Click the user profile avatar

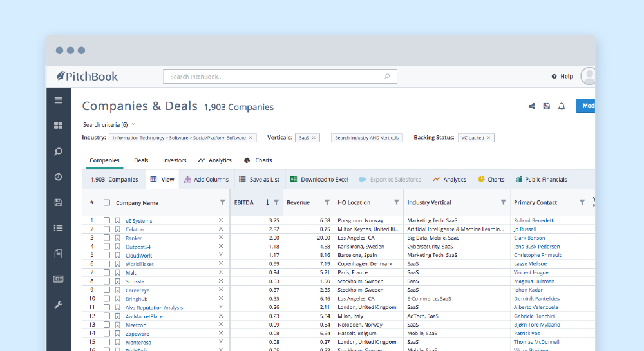point(588,76)
